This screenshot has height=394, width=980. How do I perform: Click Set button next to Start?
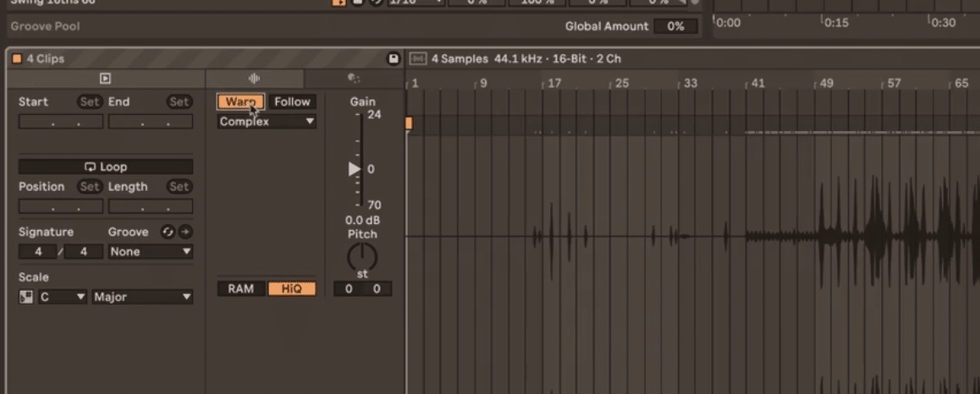click(x=90, y=101)
